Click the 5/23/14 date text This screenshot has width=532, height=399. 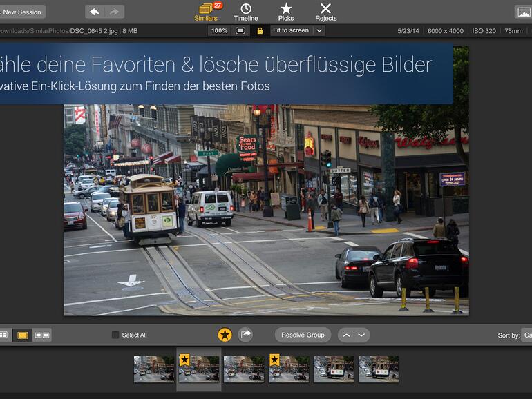408,31
